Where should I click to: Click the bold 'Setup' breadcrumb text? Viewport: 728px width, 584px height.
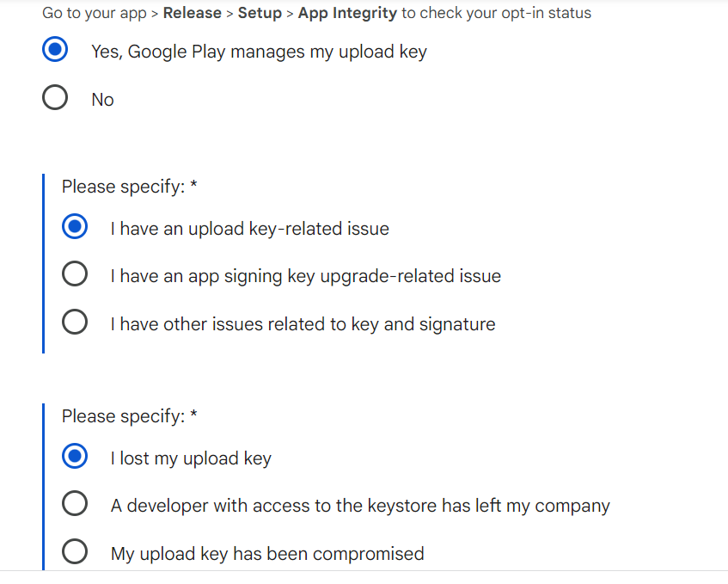coord(260,13)
